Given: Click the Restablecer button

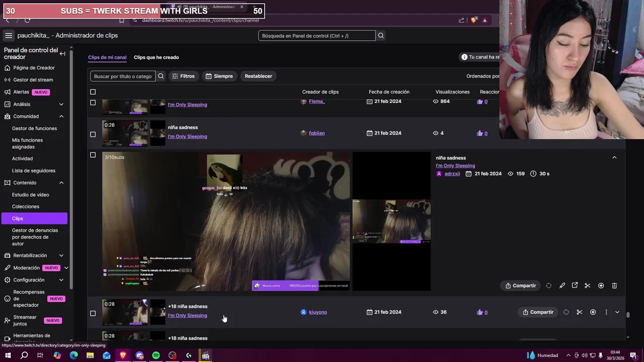Looking at the screenshot, I should 258,76.
